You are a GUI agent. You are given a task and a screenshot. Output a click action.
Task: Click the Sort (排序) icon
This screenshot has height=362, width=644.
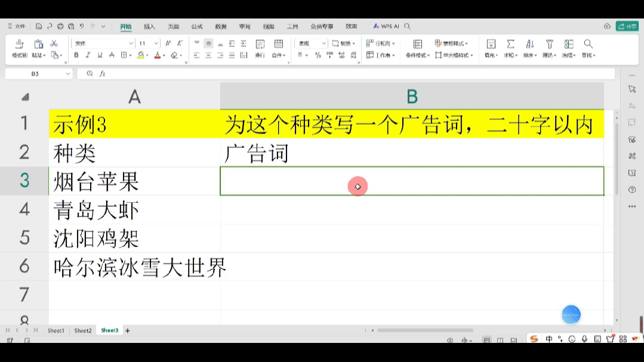[530, 44]
